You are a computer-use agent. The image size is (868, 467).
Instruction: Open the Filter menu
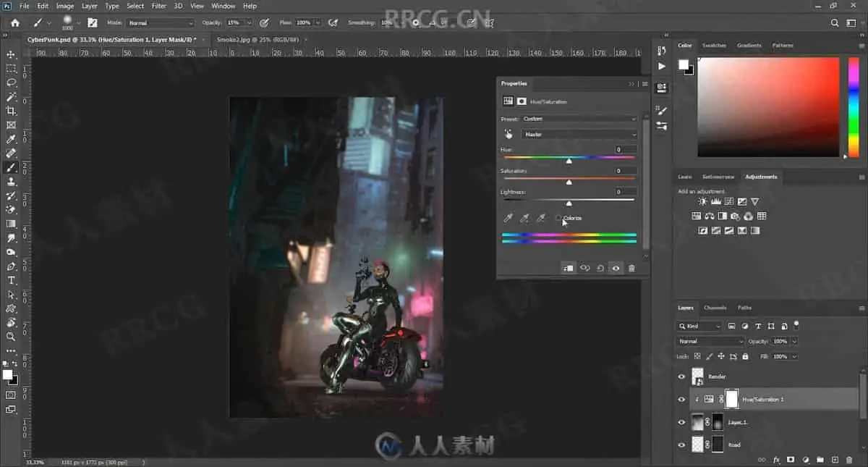158,6
